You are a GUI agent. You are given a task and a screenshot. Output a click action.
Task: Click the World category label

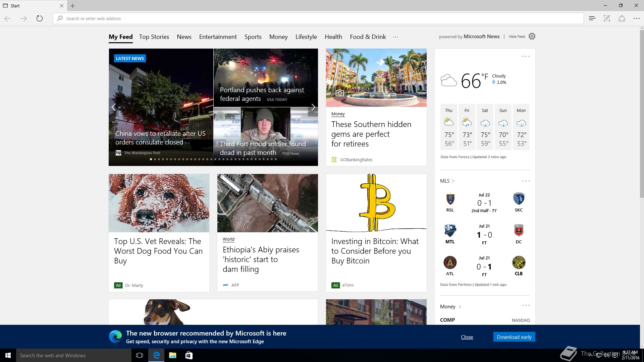(x=228, y=239)
